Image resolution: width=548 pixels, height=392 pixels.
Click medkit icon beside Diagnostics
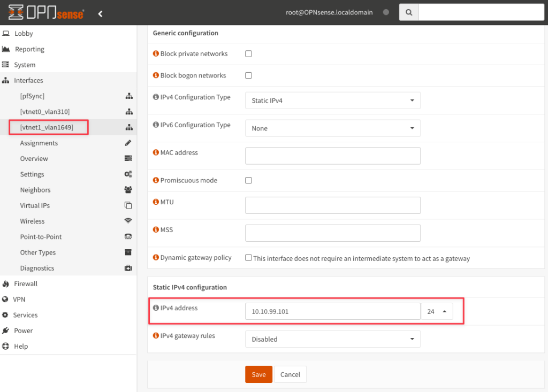point(128,268)
